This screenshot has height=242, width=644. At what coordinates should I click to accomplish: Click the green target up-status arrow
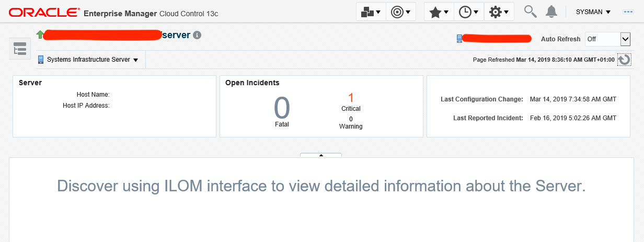point(40,34)
